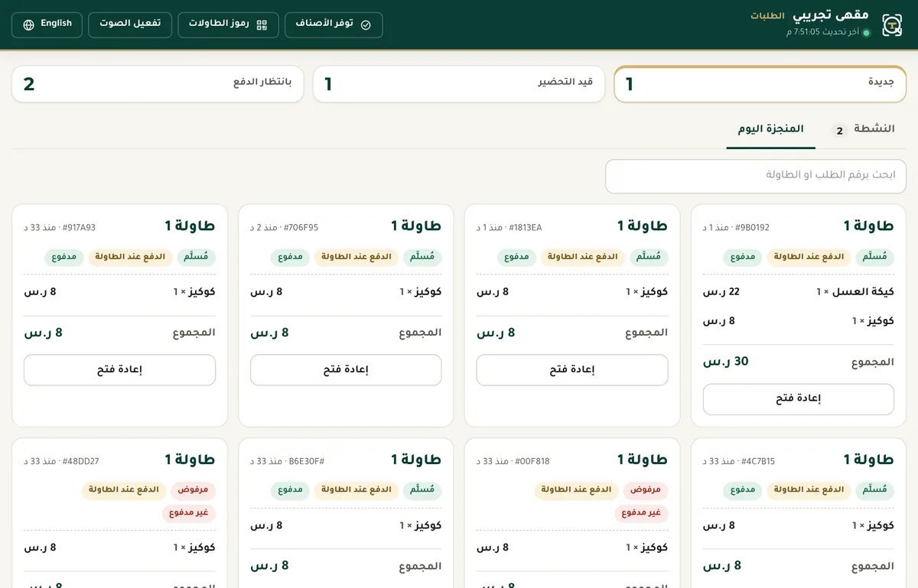Click order ID #706F95
Screen dimensions: 918x588
[x=301, y=228]
